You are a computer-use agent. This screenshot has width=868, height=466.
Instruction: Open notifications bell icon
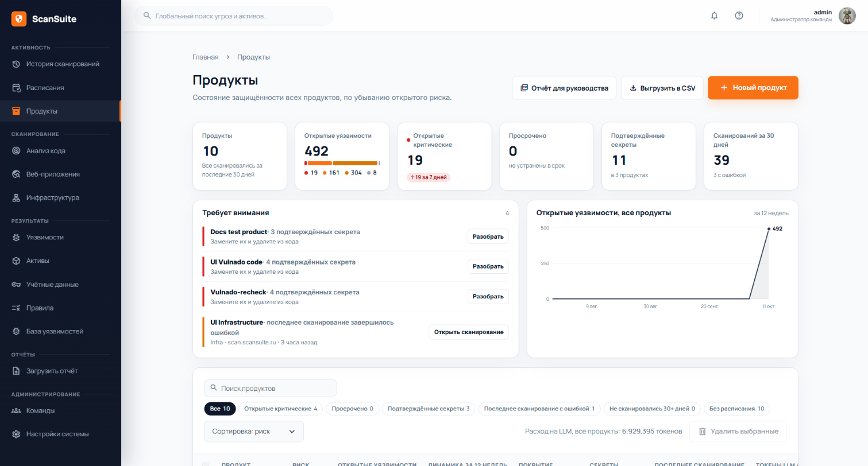point(715,15)
